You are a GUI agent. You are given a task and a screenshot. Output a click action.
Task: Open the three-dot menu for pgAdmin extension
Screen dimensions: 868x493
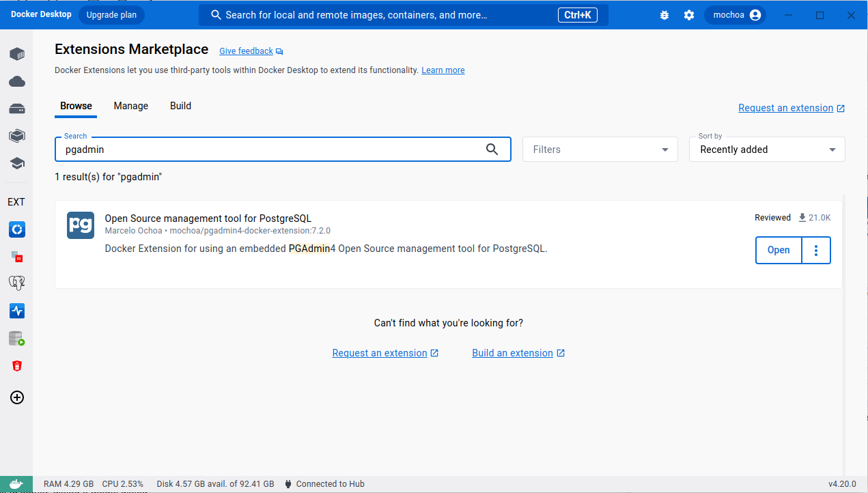coord(816,250)
